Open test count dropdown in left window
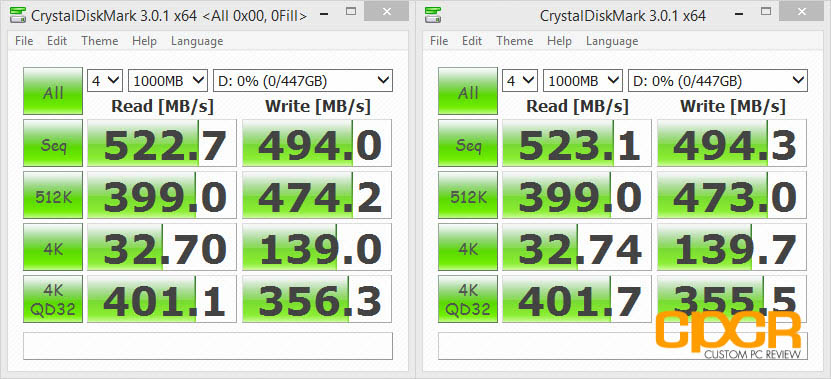831x379 pixels. 105,81
